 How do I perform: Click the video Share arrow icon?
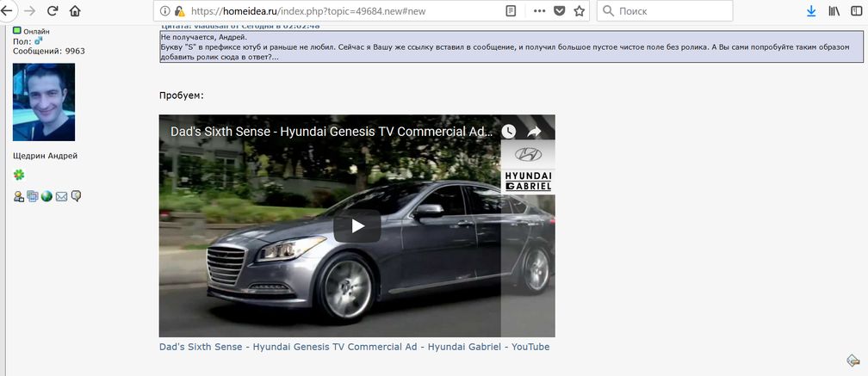pyautogui.click(x=534, y=132)
